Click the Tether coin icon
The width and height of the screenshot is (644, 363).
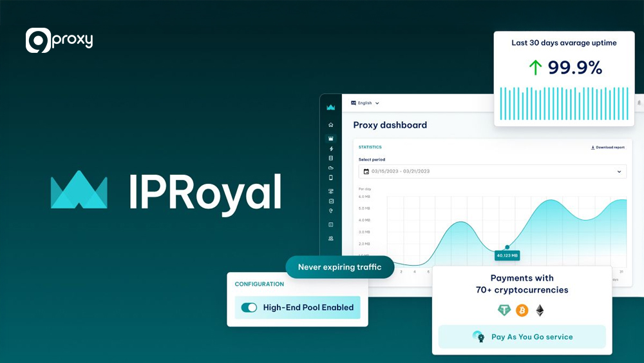(x=504, y=310)
